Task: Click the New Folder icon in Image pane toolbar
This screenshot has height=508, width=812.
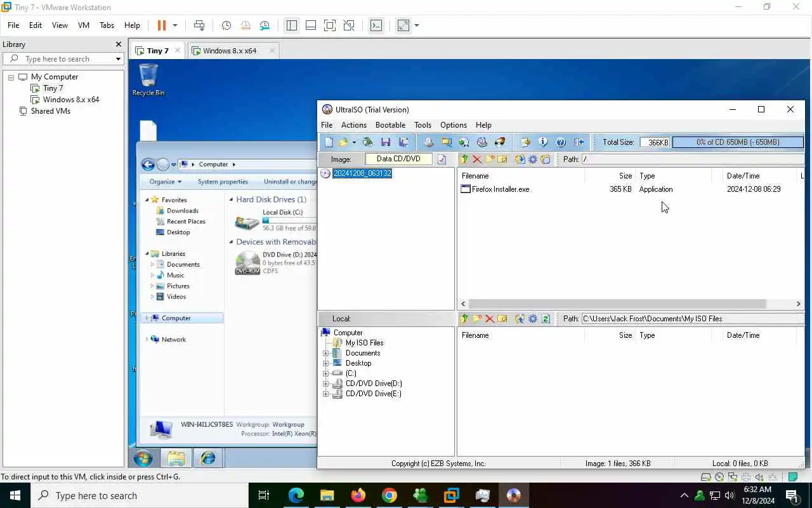Action: [490, 159]
